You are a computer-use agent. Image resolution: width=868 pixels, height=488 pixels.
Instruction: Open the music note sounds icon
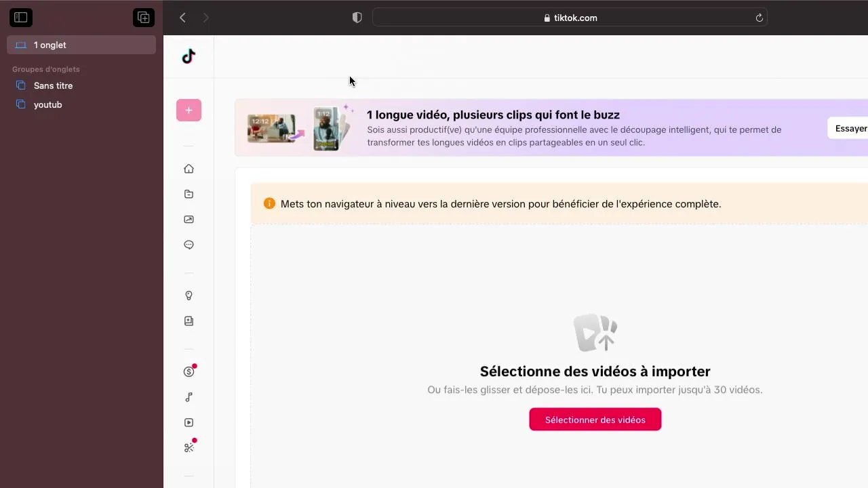(189, 397)
